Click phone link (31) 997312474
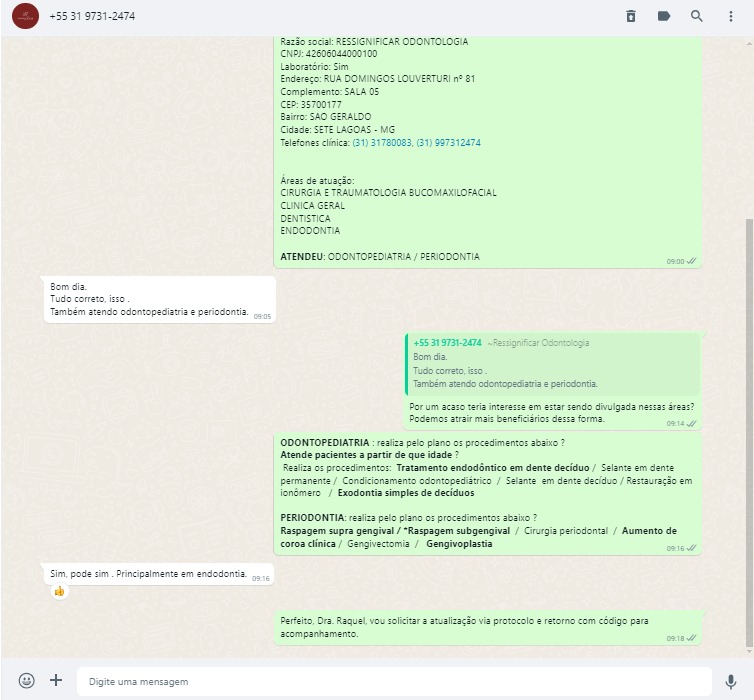The image size is (754, 700). (448, 143)
